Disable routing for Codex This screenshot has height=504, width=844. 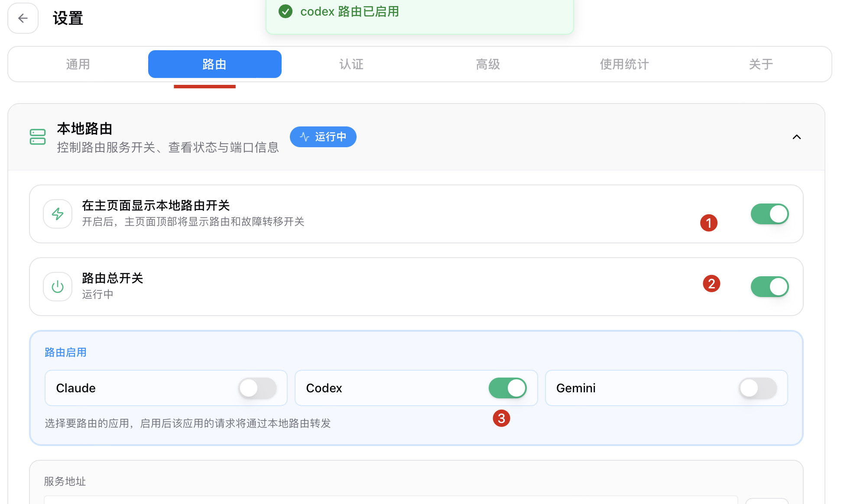[x=507, y=388]
